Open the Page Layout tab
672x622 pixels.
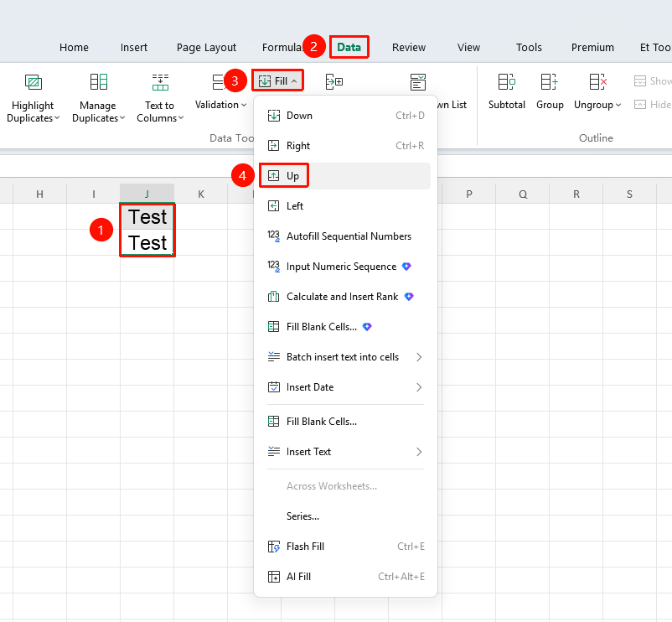coord(207,48)
